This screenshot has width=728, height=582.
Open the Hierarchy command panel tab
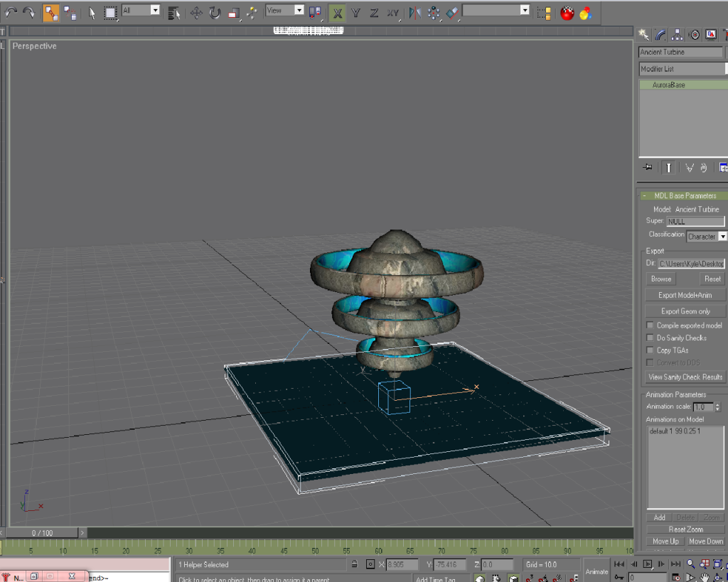click(678, 35)
